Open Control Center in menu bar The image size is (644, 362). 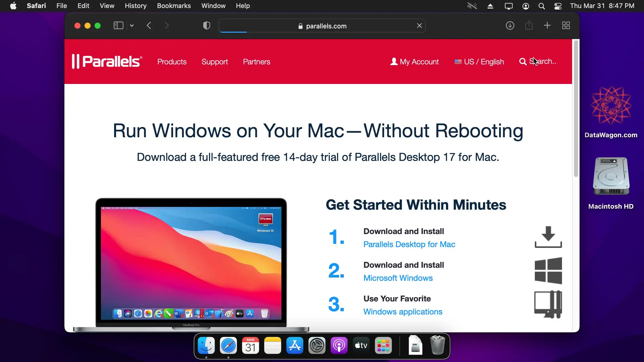pyautogui.click(x=558, y=6)
